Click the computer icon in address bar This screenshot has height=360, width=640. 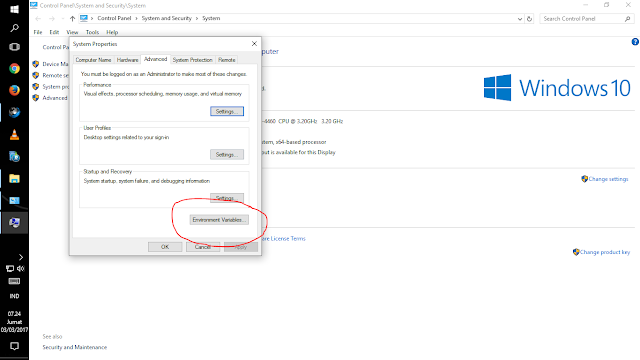coord(84,18)
